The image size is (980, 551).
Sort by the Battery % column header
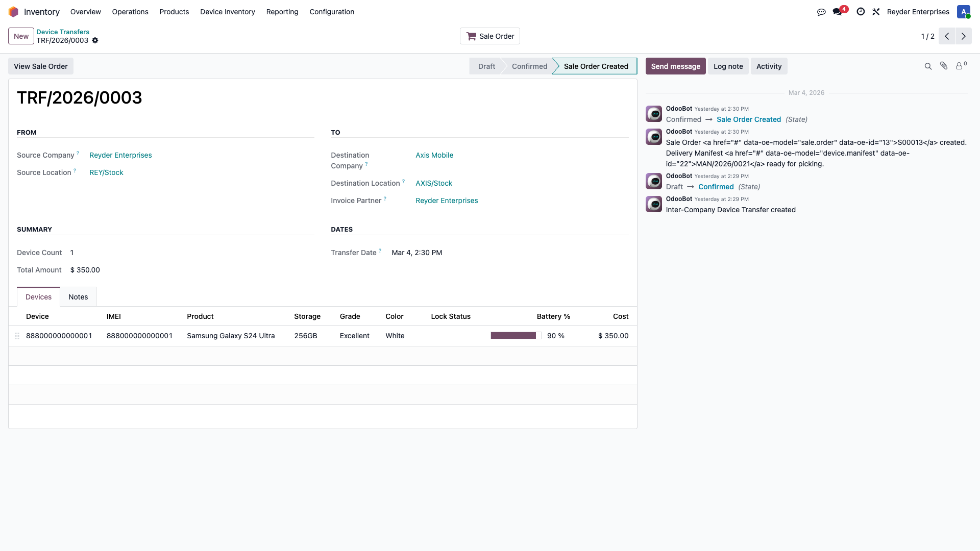[x=553, y=316]
